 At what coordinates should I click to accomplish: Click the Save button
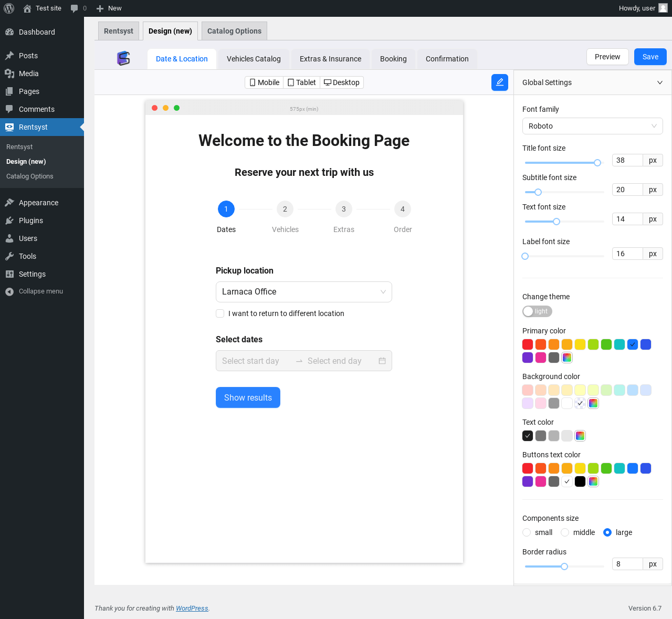(650, 57)
